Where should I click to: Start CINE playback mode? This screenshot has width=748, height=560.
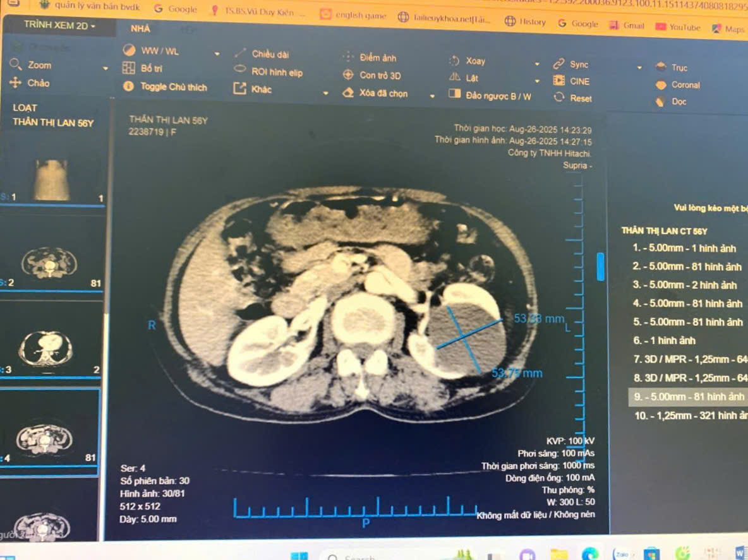tap(579, 81)
